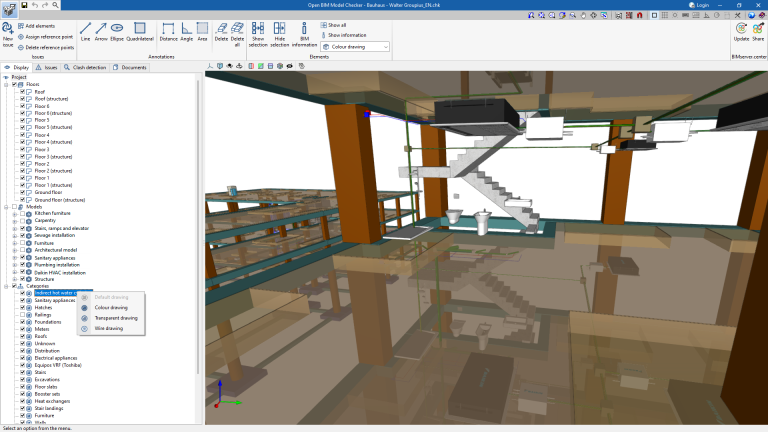Collapse the Categories tree node

(x=6, y=286)
